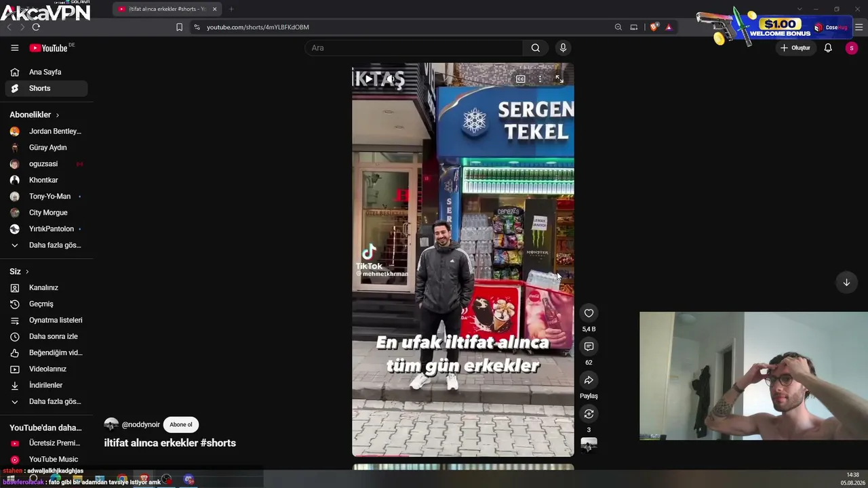Click the Oluştur create button
The height and width of the screenshot is (488, 868).
coord(795,48)
